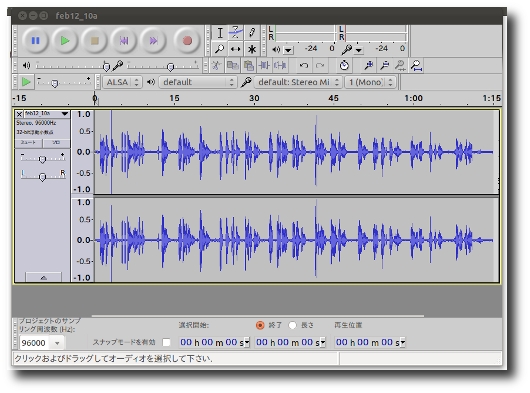Adjust the input volume slider
This screenshot has width=530, height=393.
(x=163, y=66)
